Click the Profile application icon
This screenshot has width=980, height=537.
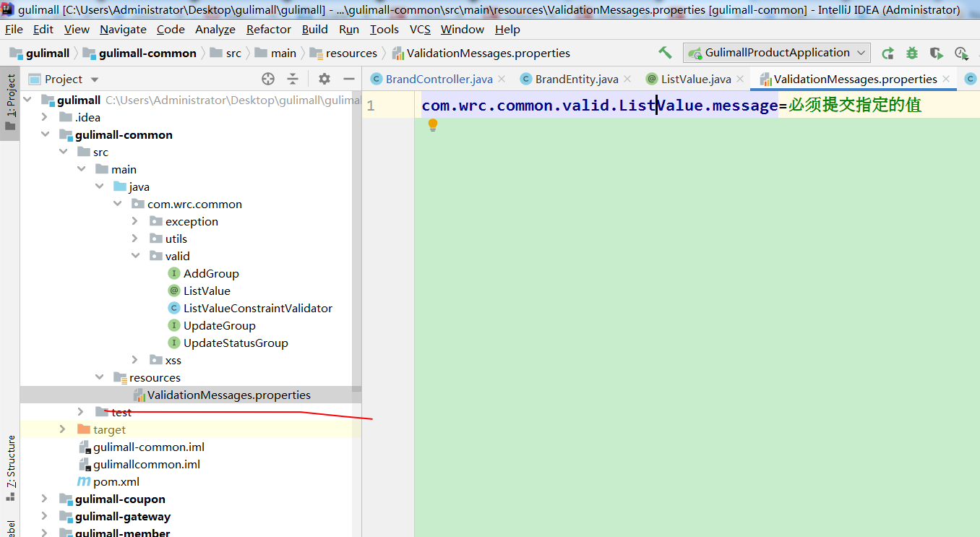961,52
